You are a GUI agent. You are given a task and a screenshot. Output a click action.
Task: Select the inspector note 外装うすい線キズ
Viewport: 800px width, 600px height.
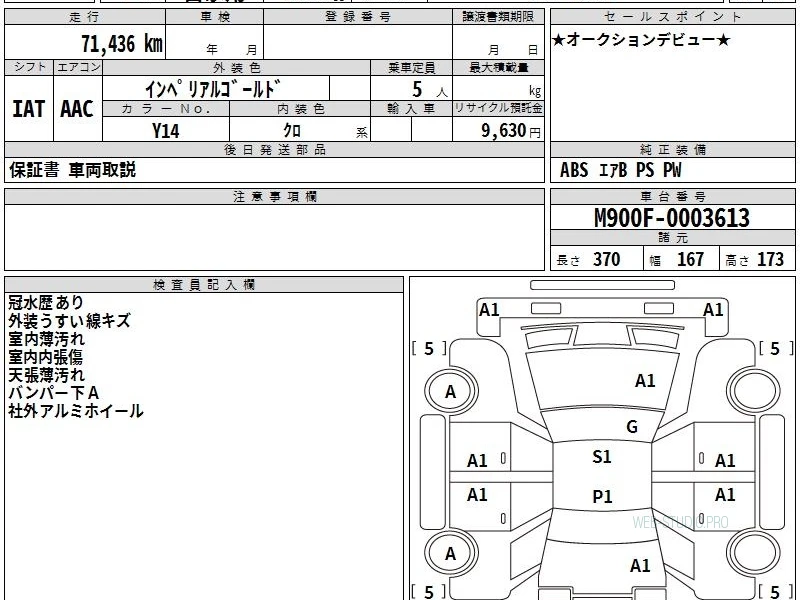click(x=69, y=321)
